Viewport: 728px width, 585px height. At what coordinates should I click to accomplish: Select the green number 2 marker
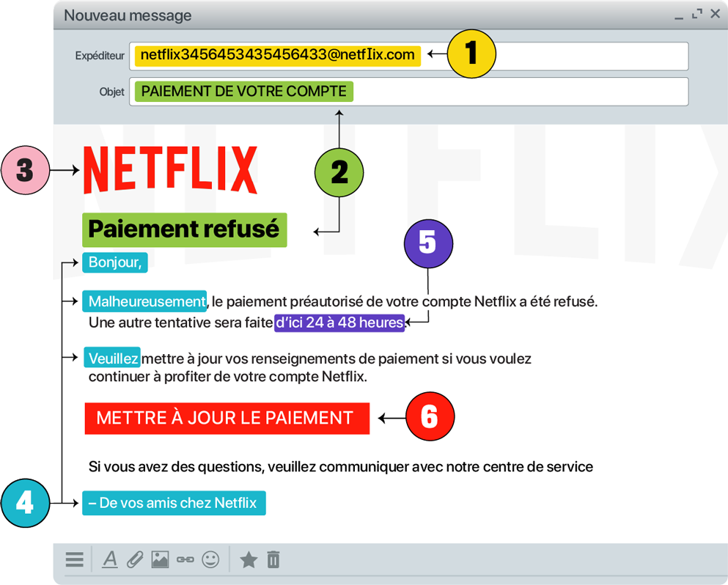(x=339, y=173)
